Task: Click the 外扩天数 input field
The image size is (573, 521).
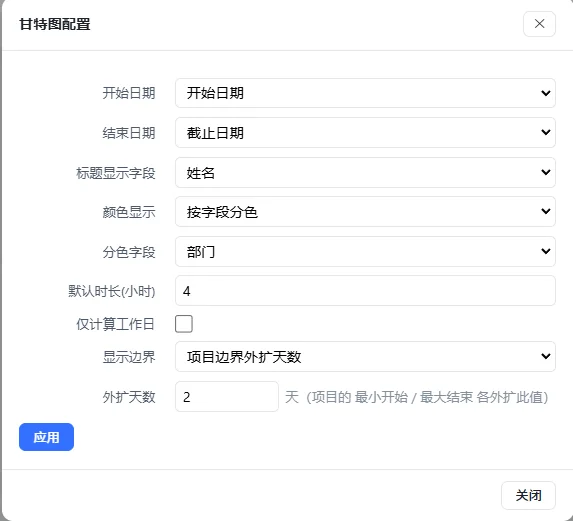Action: tap(227, 397)
